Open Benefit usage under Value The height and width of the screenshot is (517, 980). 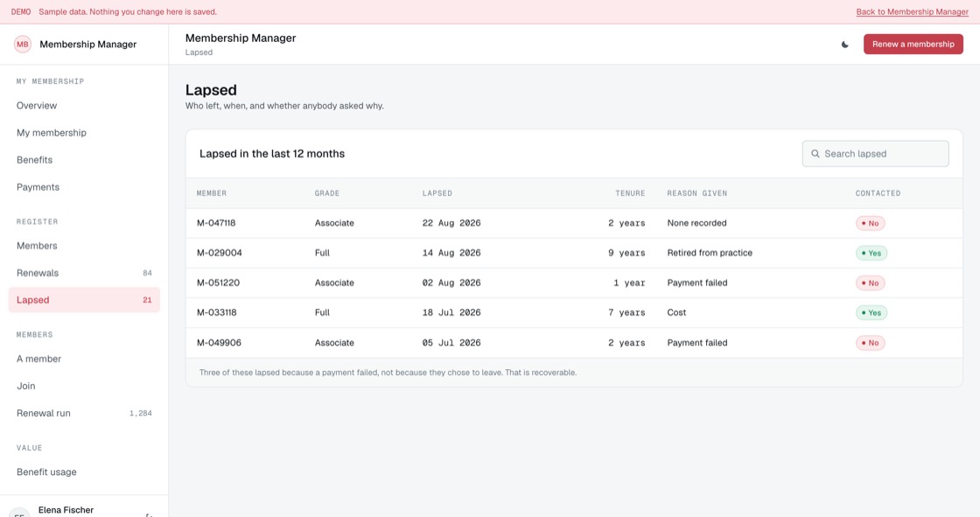pyautogui.click(x=84, y=472)
